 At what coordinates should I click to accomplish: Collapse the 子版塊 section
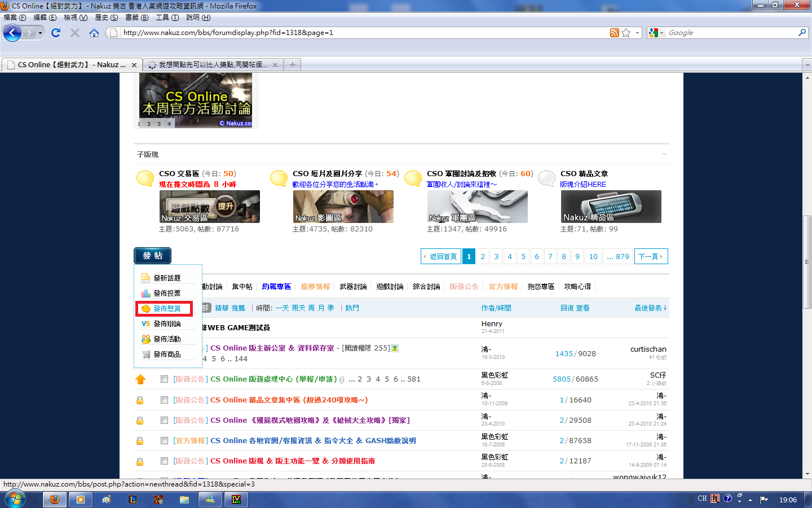(664, 154)
